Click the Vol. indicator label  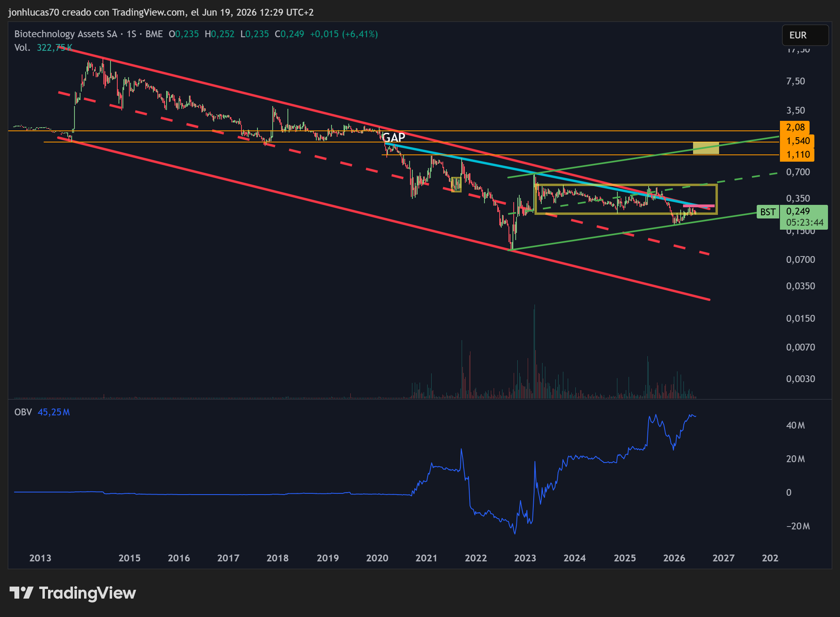[22, 48]
